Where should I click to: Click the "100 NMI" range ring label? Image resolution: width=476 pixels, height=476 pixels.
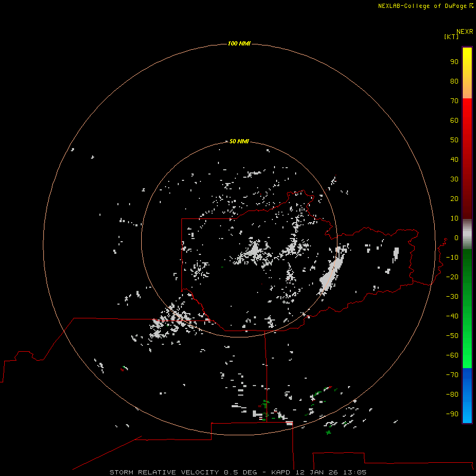coord(239,43)
